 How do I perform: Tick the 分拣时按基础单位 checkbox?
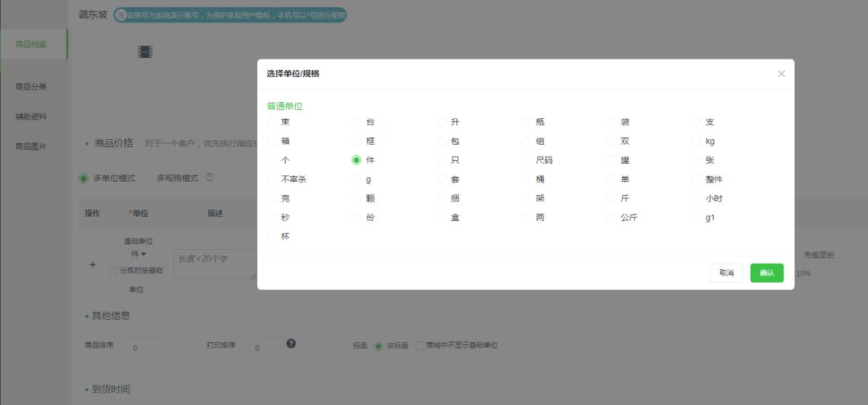pyautogui.click(x=113, y=271)
